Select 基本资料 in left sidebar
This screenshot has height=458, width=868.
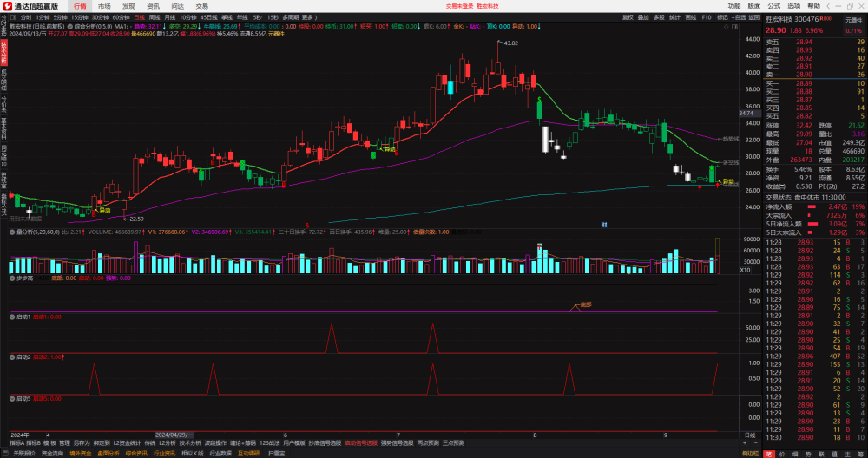3,128
